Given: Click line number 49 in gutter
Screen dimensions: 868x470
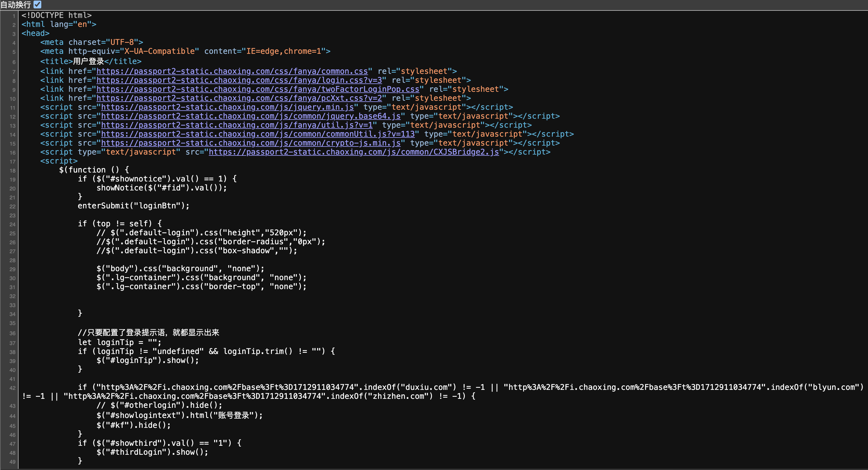Looking at the screenshot, I should point(13,462).
